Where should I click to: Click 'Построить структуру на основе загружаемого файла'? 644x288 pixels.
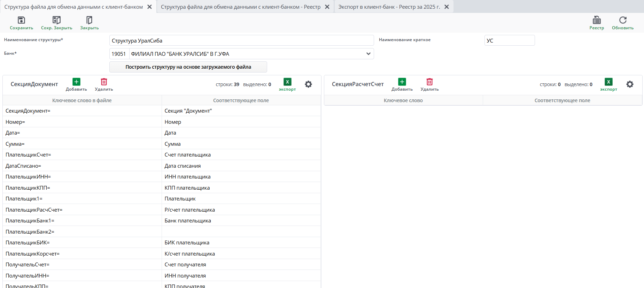click(x=188, y=67)
